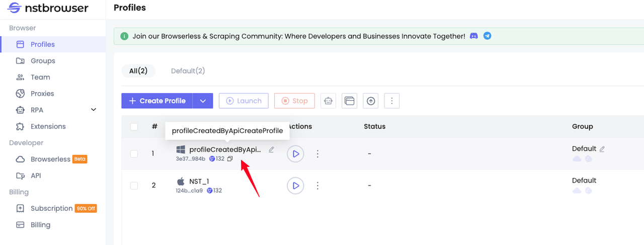Click the cookie sync icon in row 1 Group
644x245 pixels.
click(x=588, y=159)
